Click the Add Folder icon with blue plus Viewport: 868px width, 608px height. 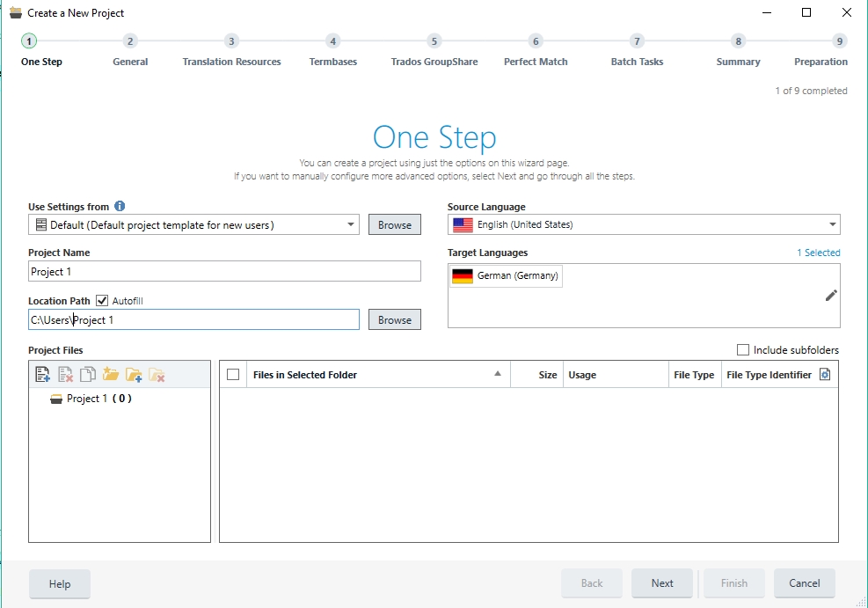pyautogui.click(x=134, y=375)
